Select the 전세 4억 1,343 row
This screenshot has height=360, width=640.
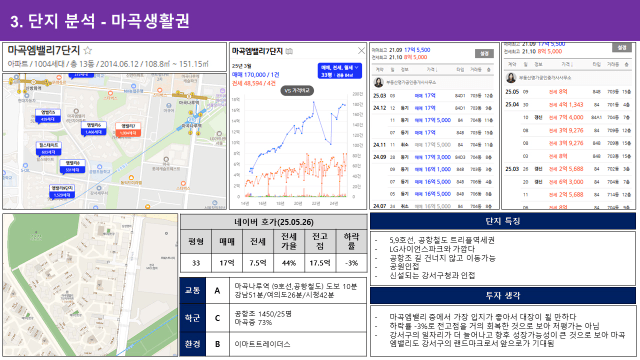(568, 104)
